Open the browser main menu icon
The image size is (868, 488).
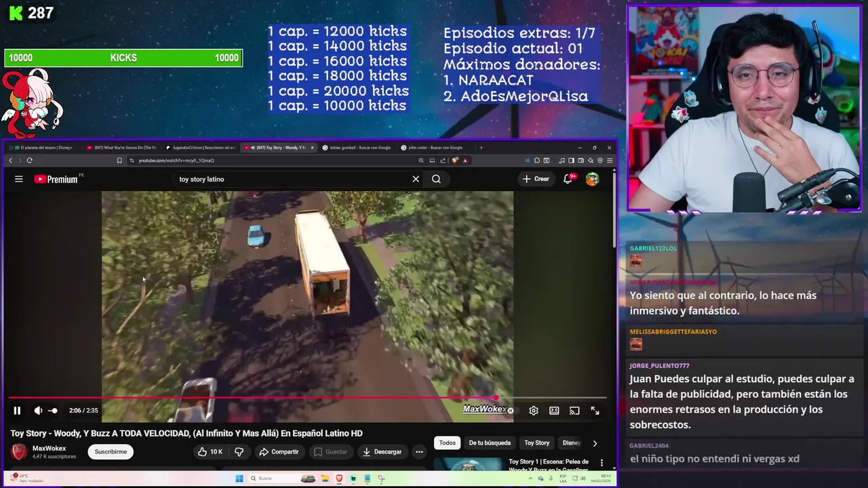click(x=610, y=161)
